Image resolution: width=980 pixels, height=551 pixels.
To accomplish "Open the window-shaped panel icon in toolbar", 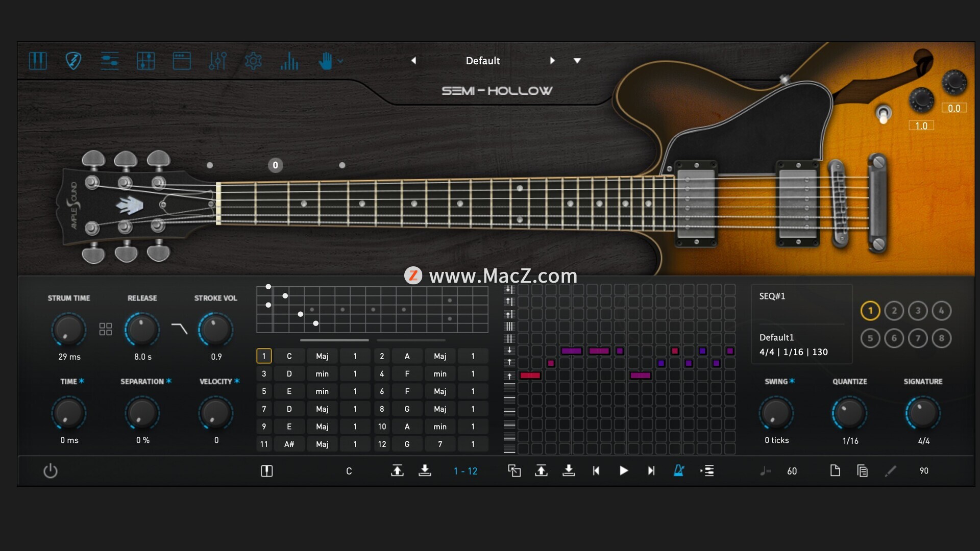I will tap(182, 61).
